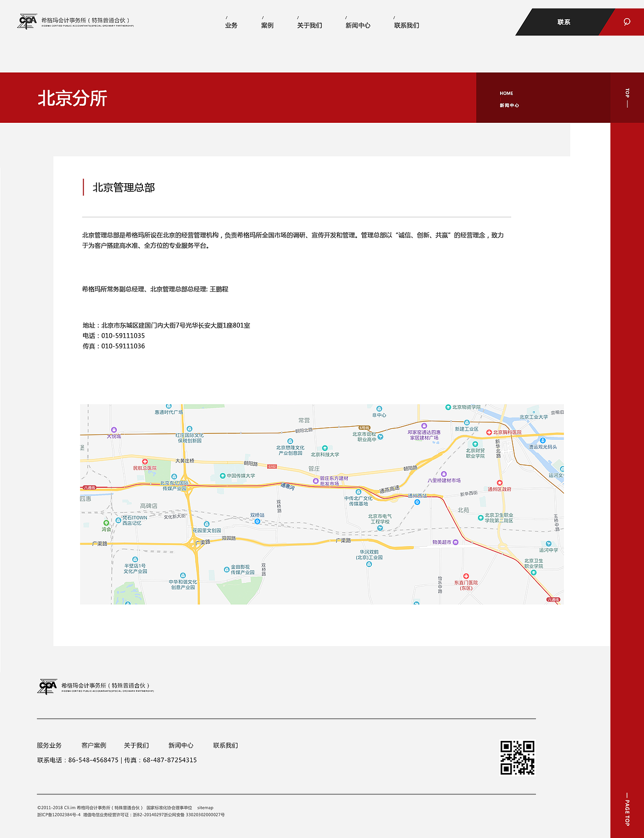The image size is (644, 838).
Task: Click the 王鹏程 manager name line
Action: pos(155,289)
